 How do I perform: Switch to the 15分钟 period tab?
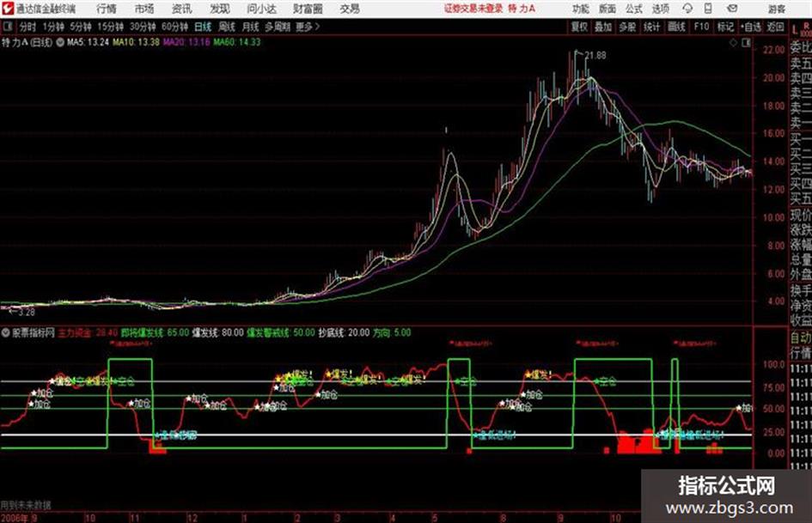click(111, 27)
